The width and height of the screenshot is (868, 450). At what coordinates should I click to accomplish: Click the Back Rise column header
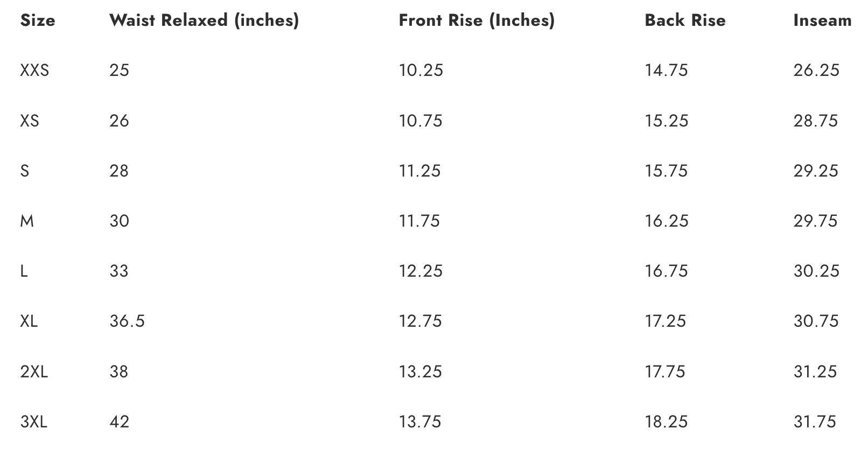pyautogui.click(x=684, y=20)
